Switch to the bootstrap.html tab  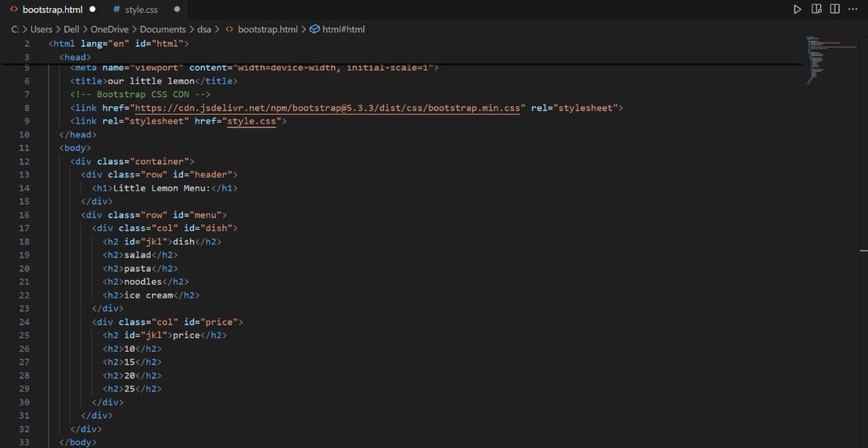tap(51, 10)
